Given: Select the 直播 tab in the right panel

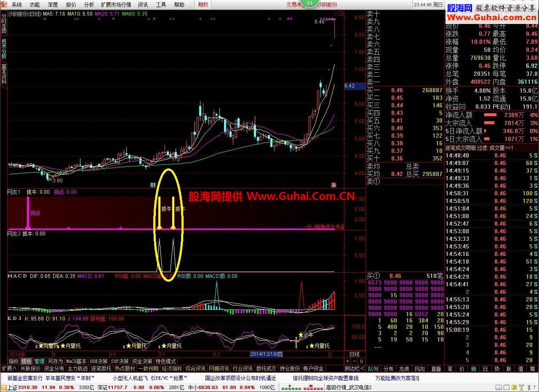Looking at the screenshot, I should pos(436,369).
